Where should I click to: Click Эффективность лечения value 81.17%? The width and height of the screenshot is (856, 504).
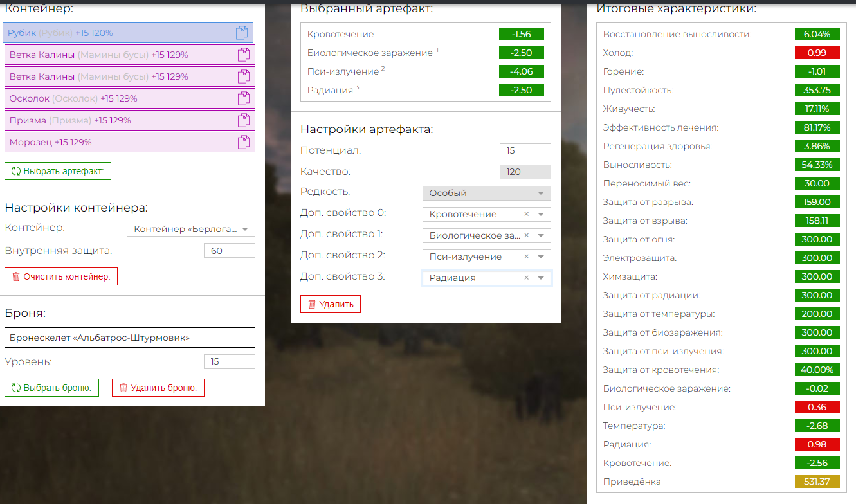(x=817, y=127)
